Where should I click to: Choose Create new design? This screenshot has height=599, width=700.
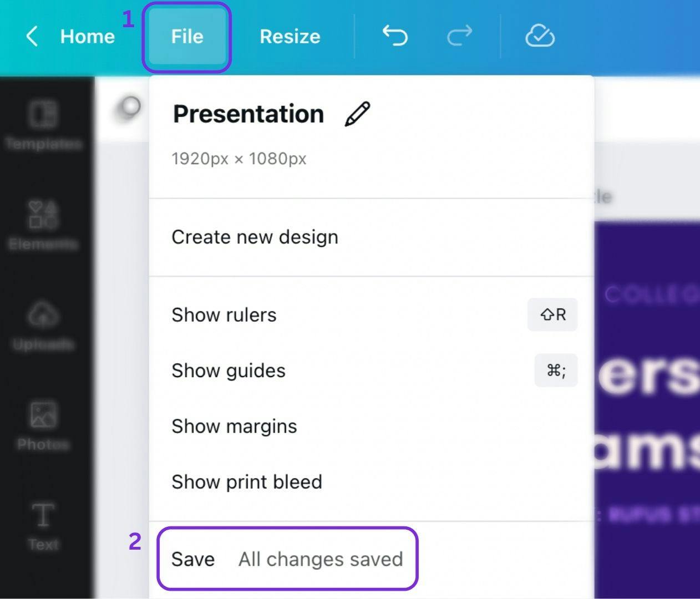255,237
